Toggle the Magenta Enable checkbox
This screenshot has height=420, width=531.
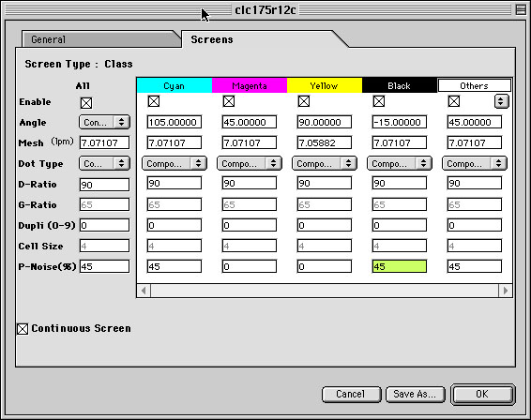pyautogui.click(x=229, y=101)
